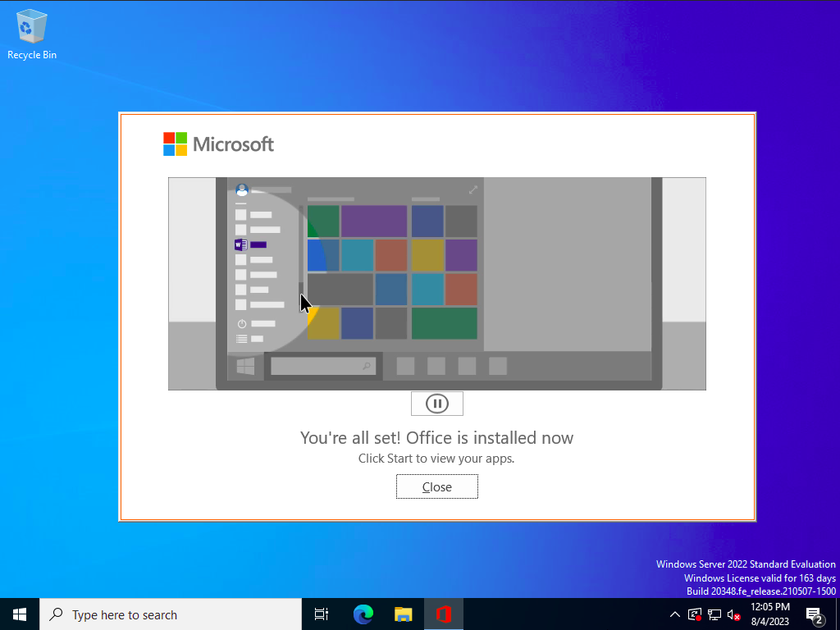Image resolution: width=840 pixels, height=630 pixels.
Task: Click the tray icon with the red dot
Action: pyautogui.click(x=695, y=614)
